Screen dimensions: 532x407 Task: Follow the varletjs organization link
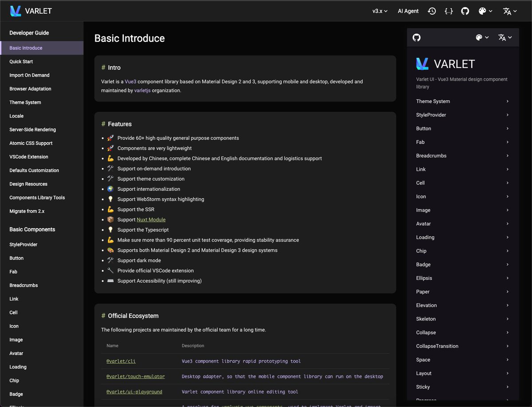[x=142, y=91]
